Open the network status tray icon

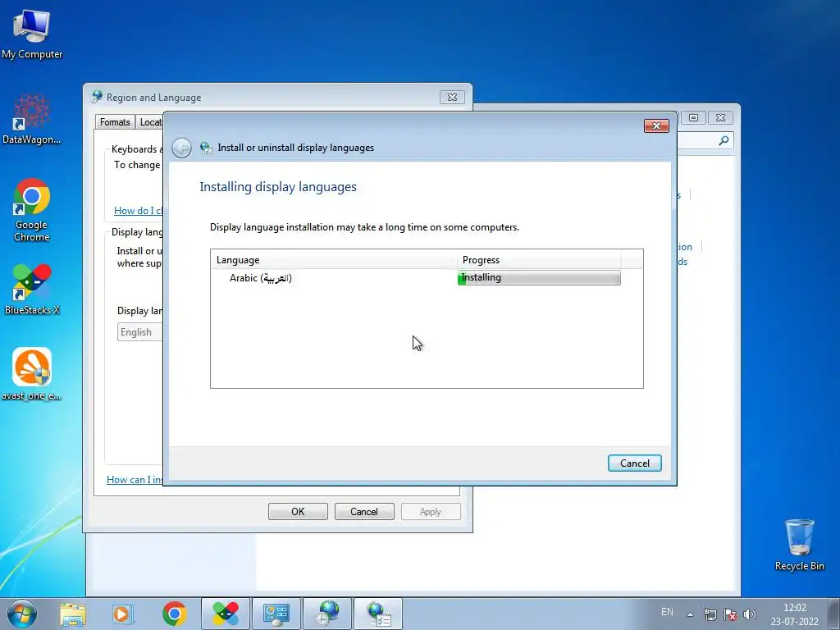pyautogui.click(x=710, y=614)
